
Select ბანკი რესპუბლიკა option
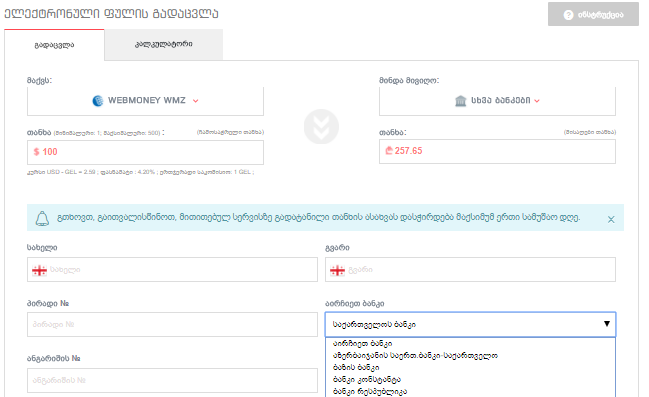pos(470,392)
